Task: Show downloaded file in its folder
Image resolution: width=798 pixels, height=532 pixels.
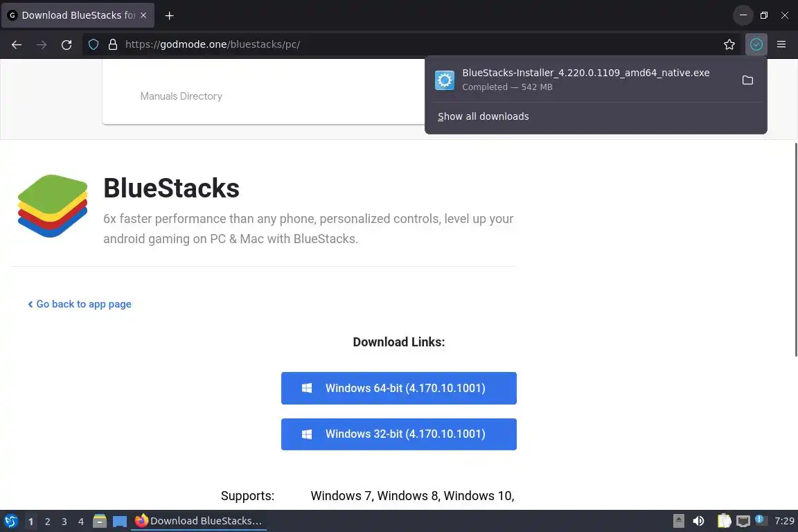Action: [x=747, y=80]
